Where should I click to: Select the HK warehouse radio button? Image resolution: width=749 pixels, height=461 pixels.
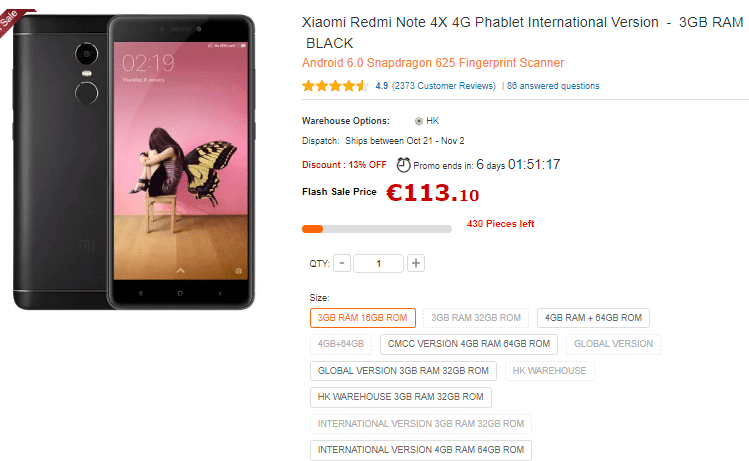tap(419, 121)
